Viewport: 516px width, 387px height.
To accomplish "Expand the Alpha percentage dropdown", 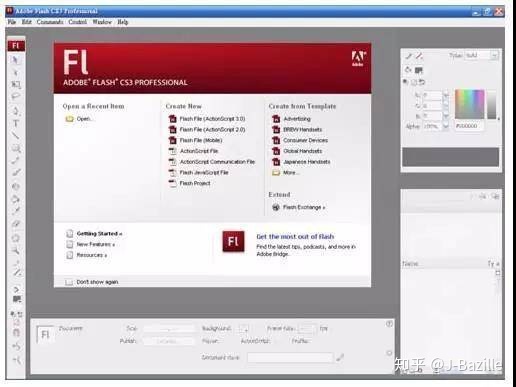I will click(x=446, y=126).
